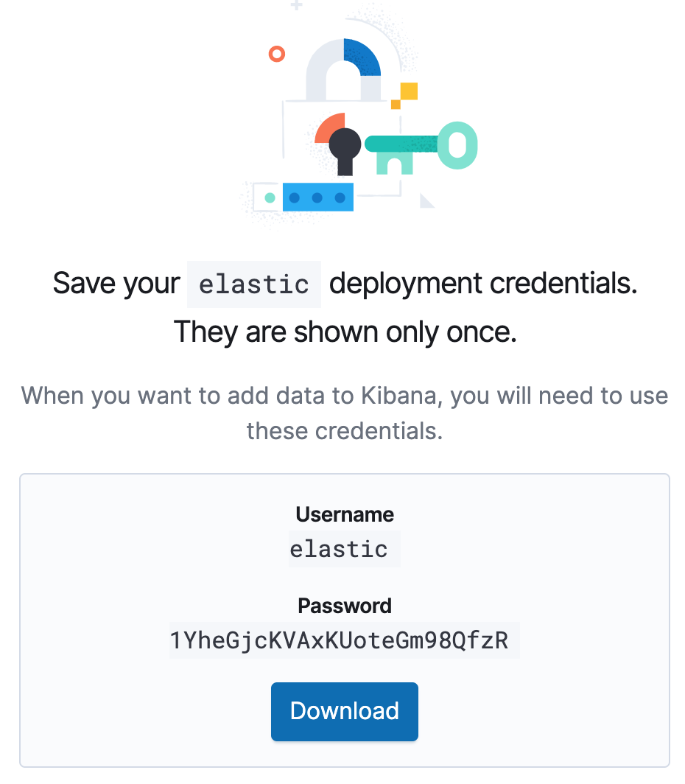The height and width of the screenshot is (784, 685).
Task: Click the "deployment credentials" heading text
Action: 482,284
